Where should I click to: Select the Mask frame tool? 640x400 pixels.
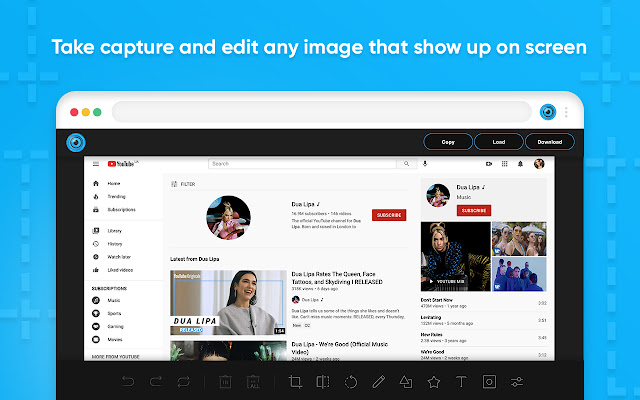[489, 382]
